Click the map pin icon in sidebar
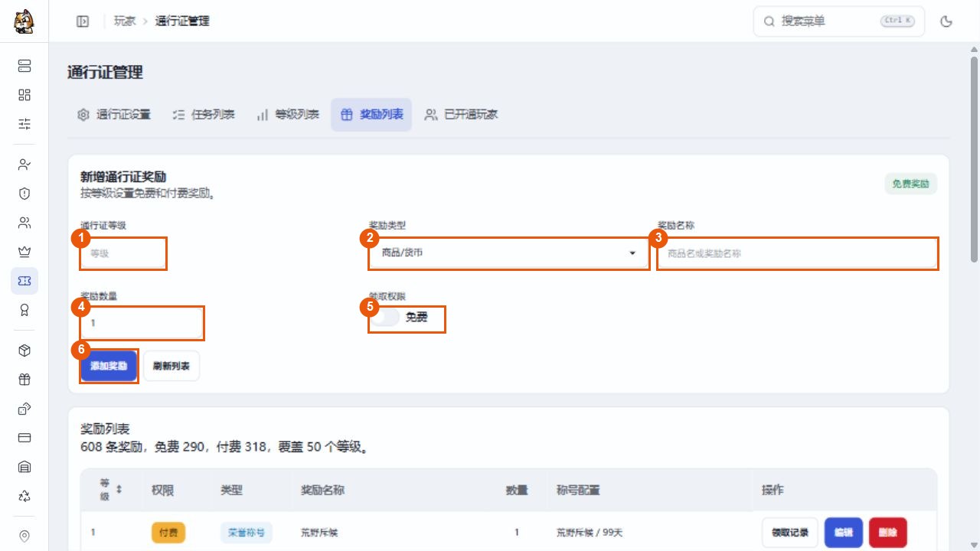The height and width of the screenshot is (551, 980). tap(24, 536)
